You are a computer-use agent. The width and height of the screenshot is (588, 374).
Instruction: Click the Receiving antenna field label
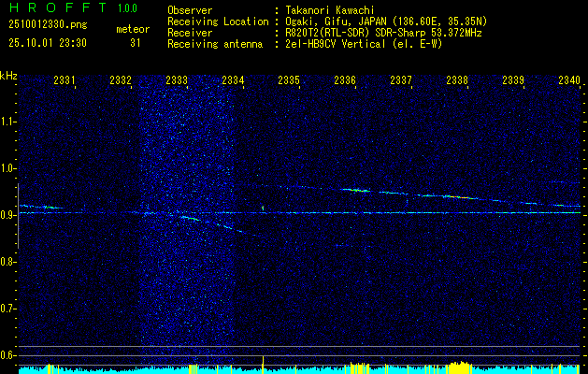[x=215, y=44]
